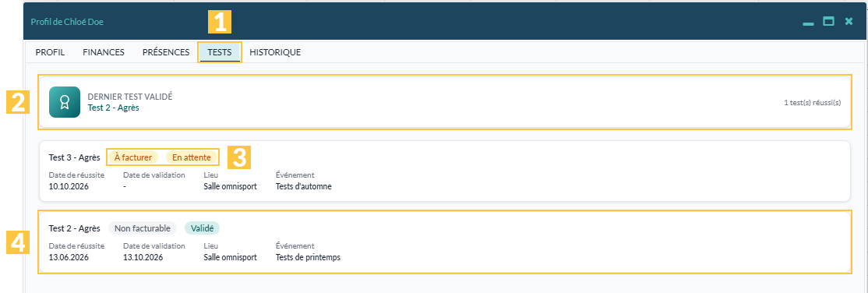Click the À facturer badge
Viewport: 868px width, 293px height.
tap(133, 157)
